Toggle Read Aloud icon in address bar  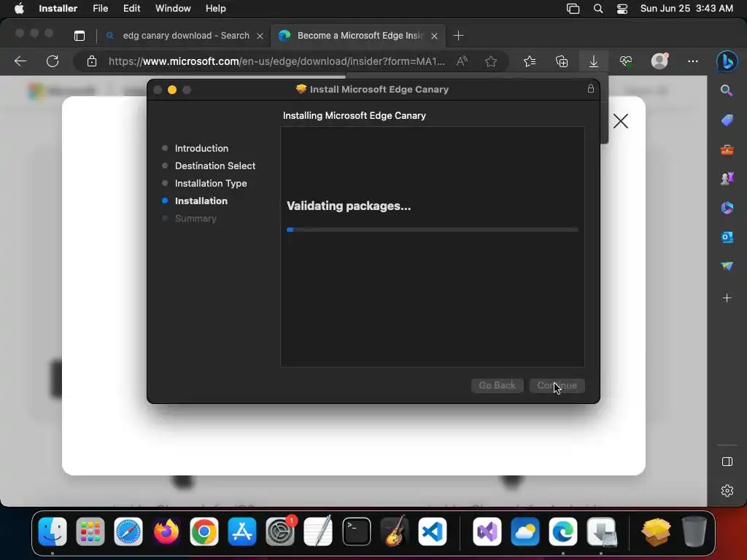[x=462, y=61]
